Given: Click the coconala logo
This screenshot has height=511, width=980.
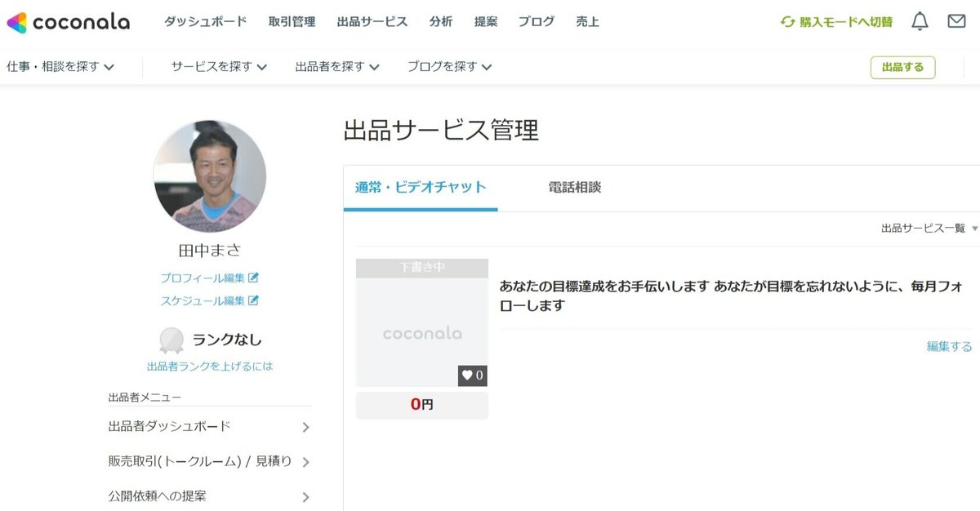Looking at the screenshot, I should [69, 22].
